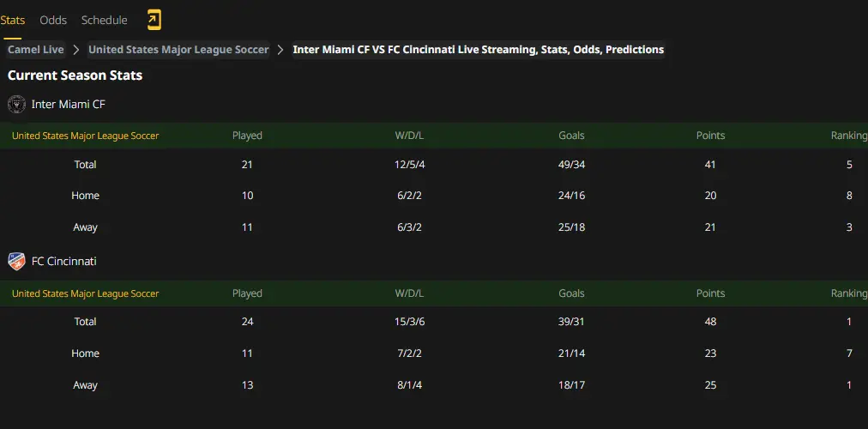The image size is (868, 429).
Task: Click Inter Miami total goals value 49/34
Action: point(571,165)
